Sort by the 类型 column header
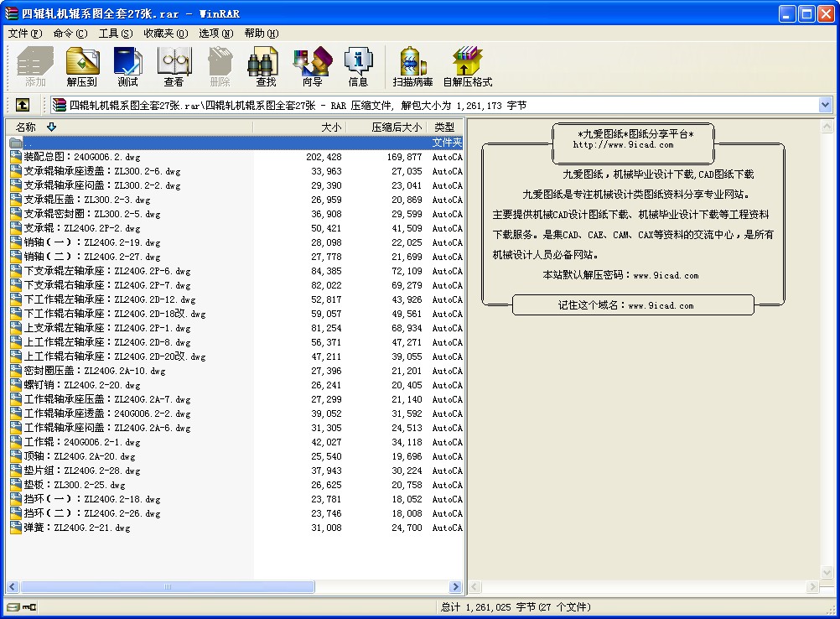 pyautogui.click(x=444, y=127)
